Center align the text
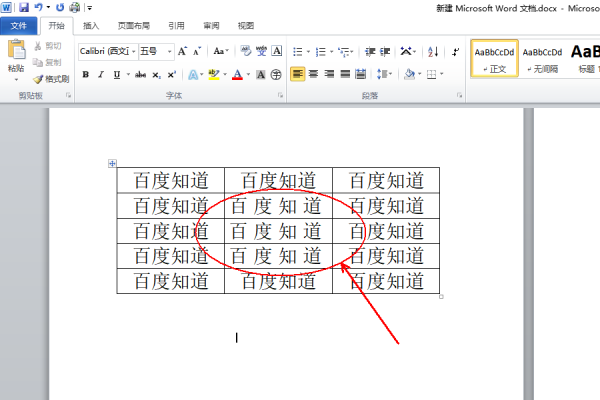 pos(313,74)
